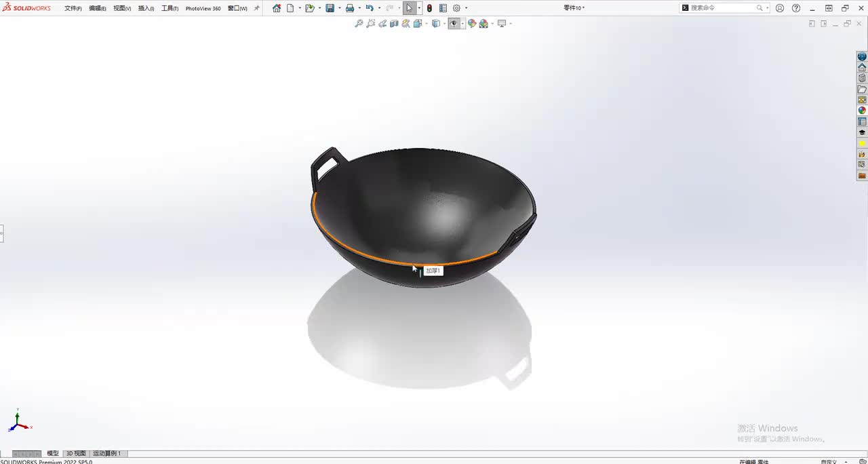The height and width of the screenshot is (464, 868).
Task: Switch to the 运动算例 1 tab
Action: (107, 453)
